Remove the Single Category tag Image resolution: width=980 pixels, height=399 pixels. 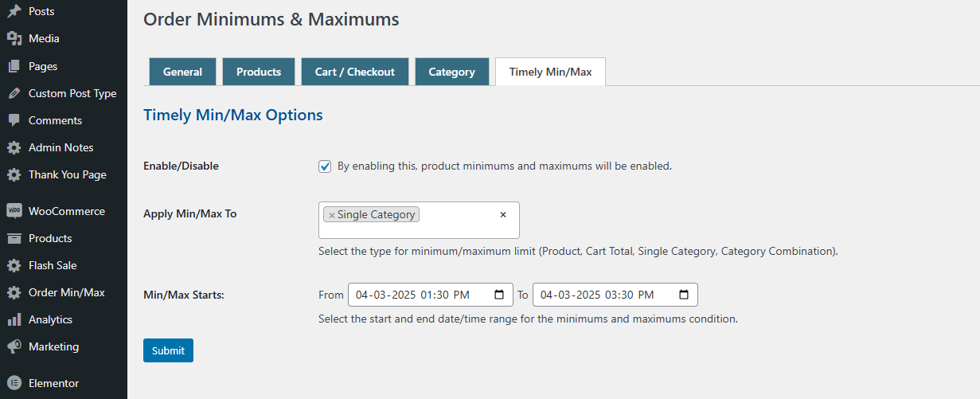pos(331,215)
